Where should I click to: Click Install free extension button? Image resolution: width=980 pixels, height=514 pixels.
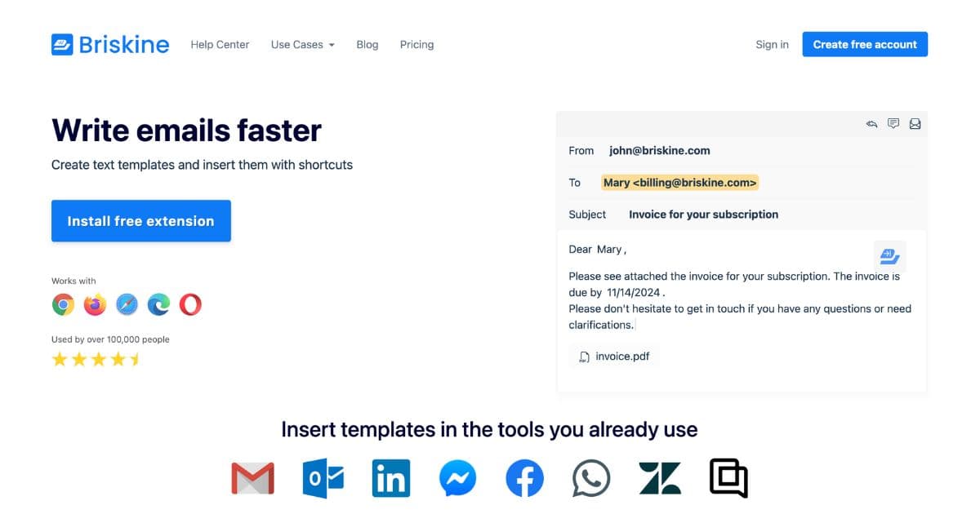tap(141, 221)
